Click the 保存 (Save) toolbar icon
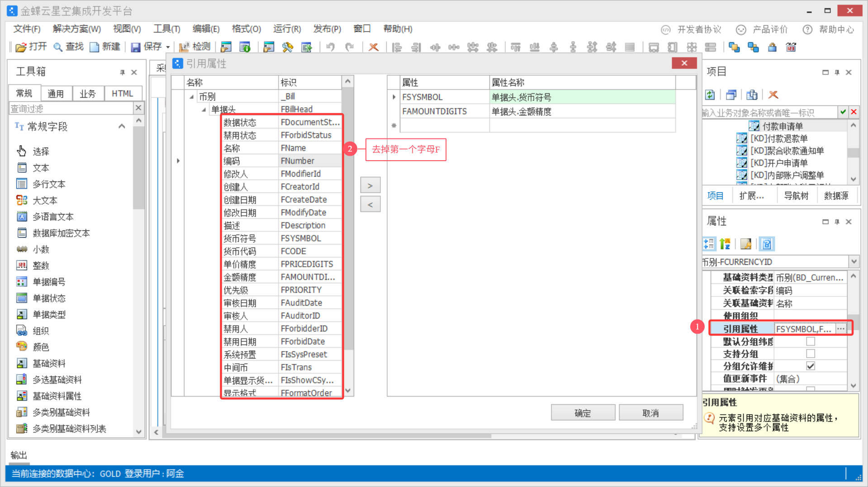The width and height of the screenshot is (868, 487). coord(136,47)
